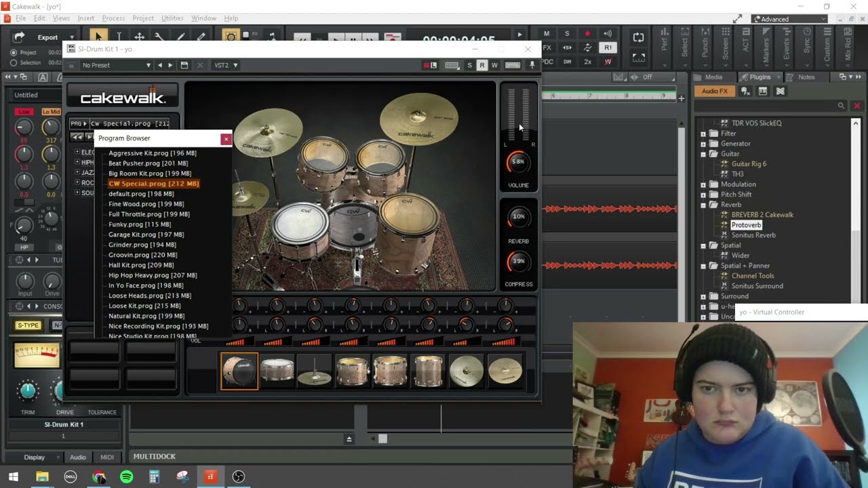This screenshot has height=488, width=868.
Task: Click the Audio tab at bottom left
Action: coord(78,457)
